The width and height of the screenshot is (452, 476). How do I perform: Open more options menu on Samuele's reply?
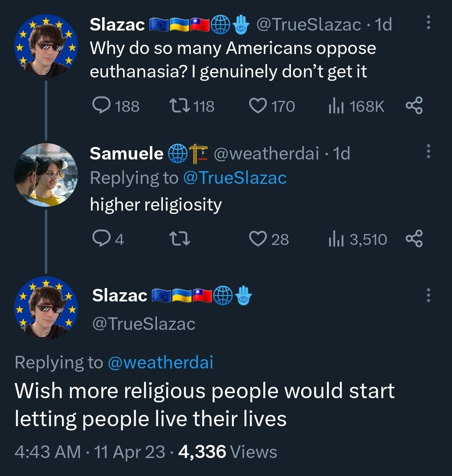pyautogui.click(x=428, y=152)
